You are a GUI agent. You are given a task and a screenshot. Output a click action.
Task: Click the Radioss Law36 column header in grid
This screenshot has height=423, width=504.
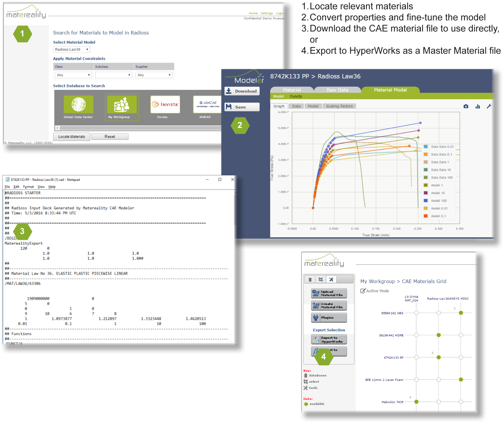click(438, 299)
